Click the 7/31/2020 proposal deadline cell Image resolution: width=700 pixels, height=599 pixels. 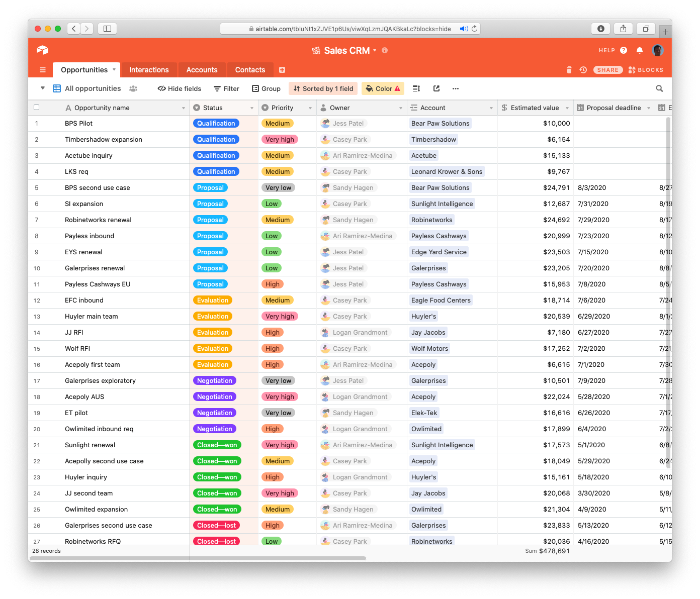[x=614, y=204]
